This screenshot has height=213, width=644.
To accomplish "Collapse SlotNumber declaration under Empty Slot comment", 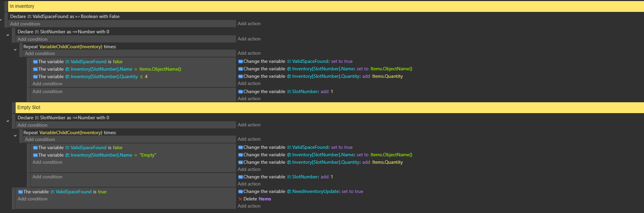I will click(8, 121).
